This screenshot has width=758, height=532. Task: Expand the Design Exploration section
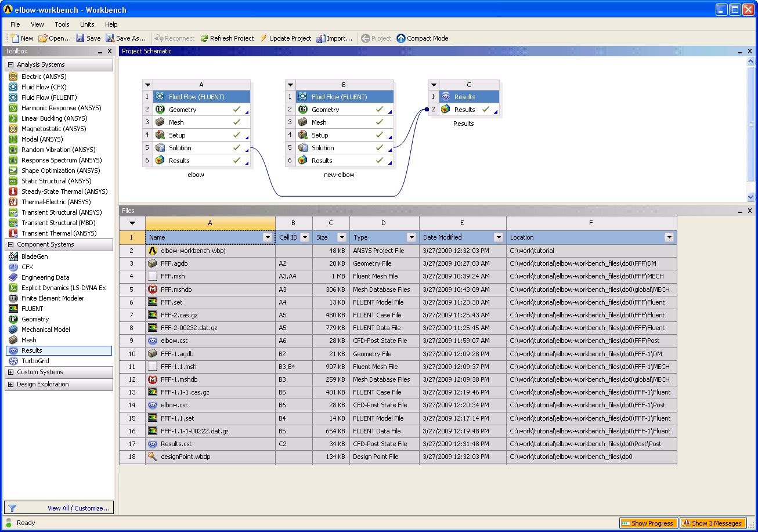(11, 384)
